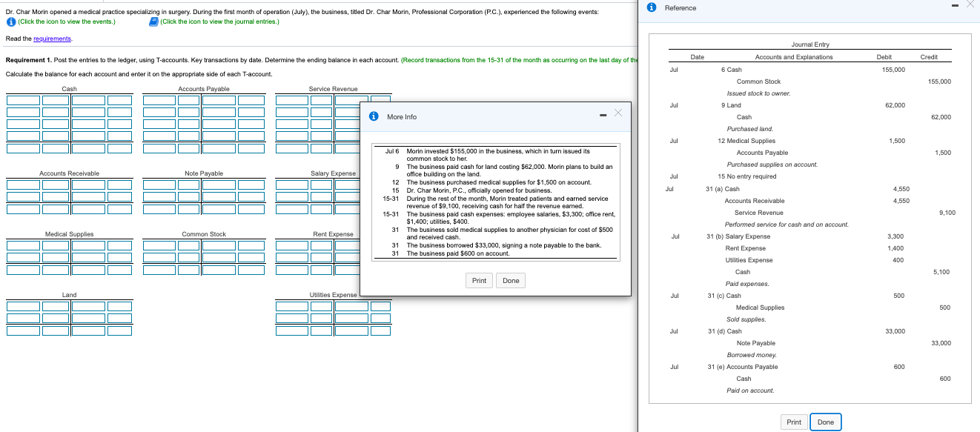This screenshot has height=432, width=980.
Task: Open the requirements link
Action: pos(51,39)
